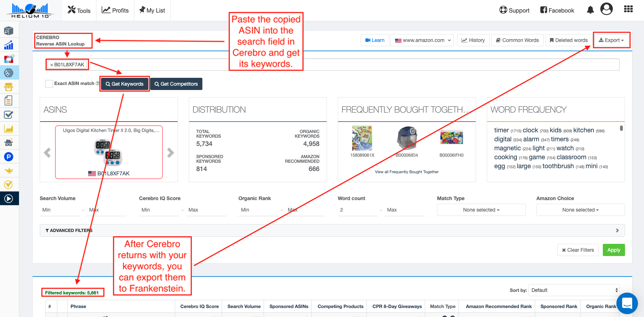Show the next ASIN with right arrow
The width and height of the screenshot is (644, 317).
tap(170, 153)
